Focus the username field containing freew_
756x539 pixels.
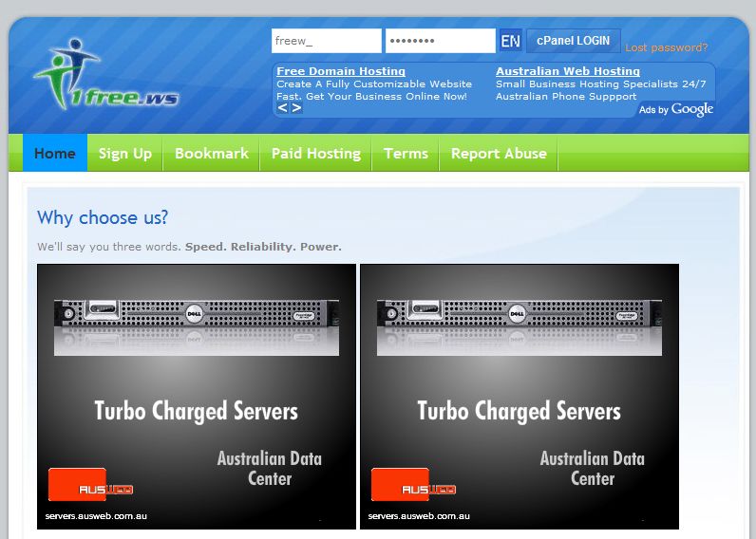[327, 41]
